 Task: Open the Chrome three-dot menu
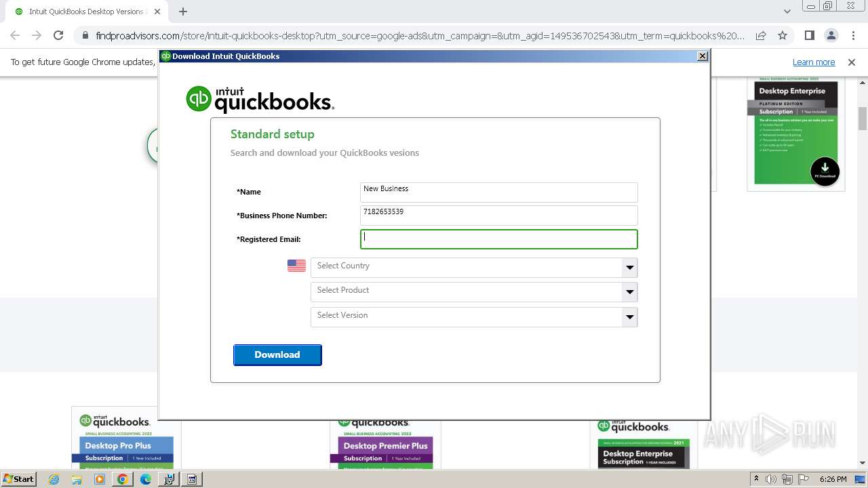[852, 35]
